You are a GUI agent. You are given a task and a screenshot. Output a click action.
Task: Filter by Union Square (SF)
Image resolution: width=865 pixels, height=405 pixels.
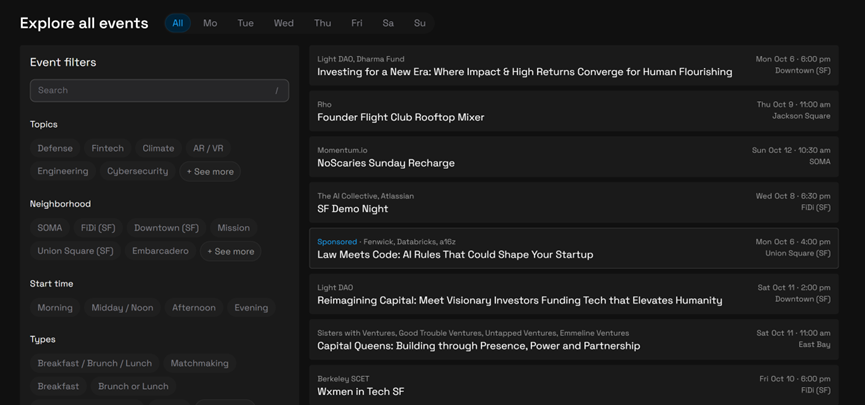76,251
